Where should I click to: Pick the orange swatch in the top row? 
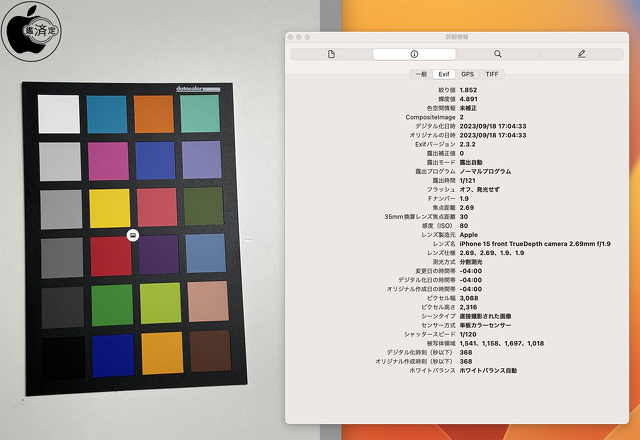click(x=154, y=113)
